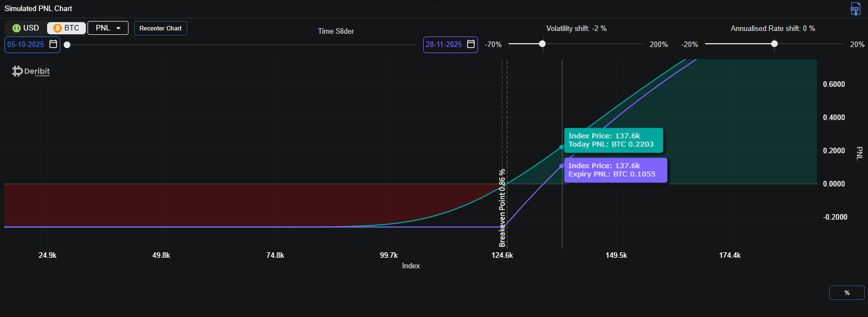Image resolution: width=868 pixels, height=317 pixels.
Task: Click the Breakeven Point 0.86 % label
Action: [502, 207]
